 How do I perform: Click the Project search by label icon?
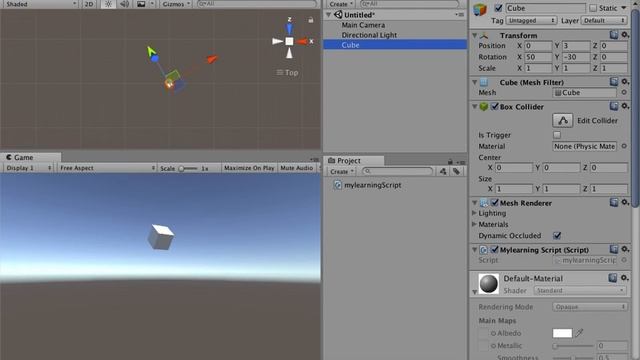[x=456, y=171]
